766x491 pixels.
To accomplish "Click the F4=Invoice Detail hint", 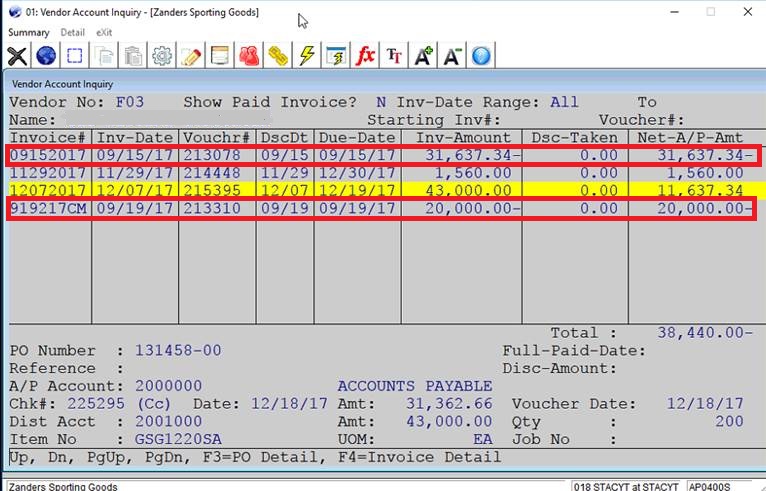I will point(420,457).
